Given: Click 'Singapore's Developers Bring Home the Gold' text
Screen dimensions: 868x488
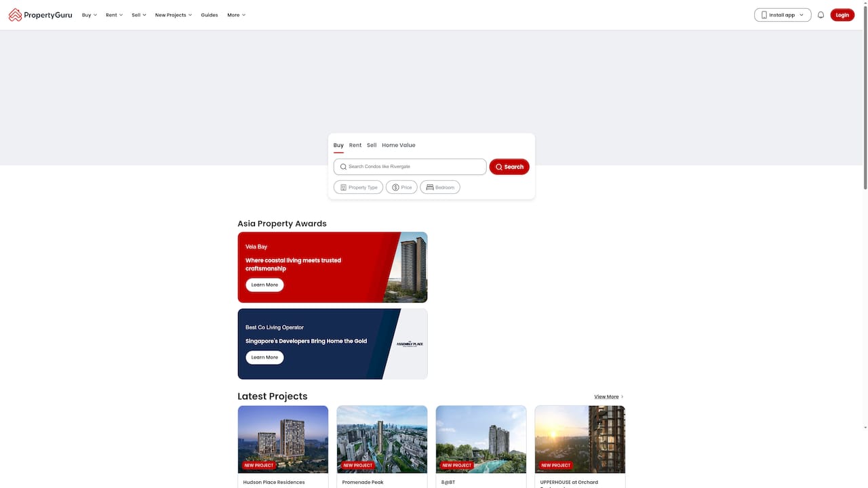Looking at the screenshot, I should click(306, 341).
